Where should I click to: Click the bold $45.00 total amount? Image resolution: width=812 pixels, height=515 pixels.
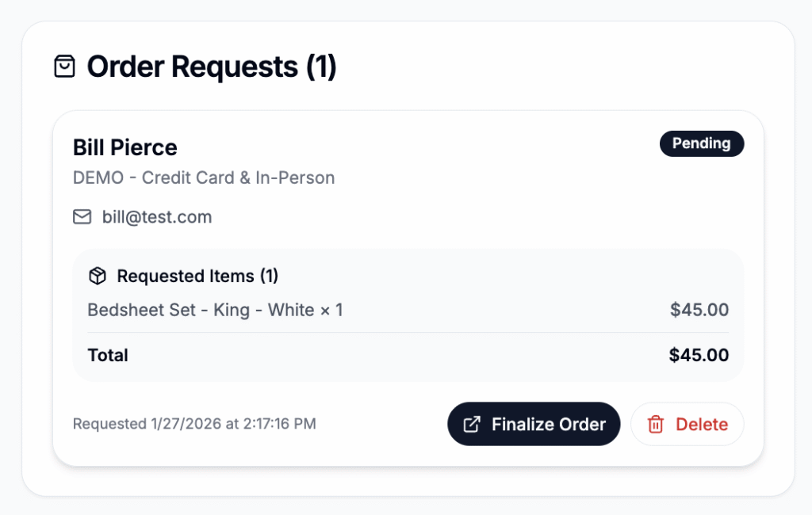pos(699,355)
